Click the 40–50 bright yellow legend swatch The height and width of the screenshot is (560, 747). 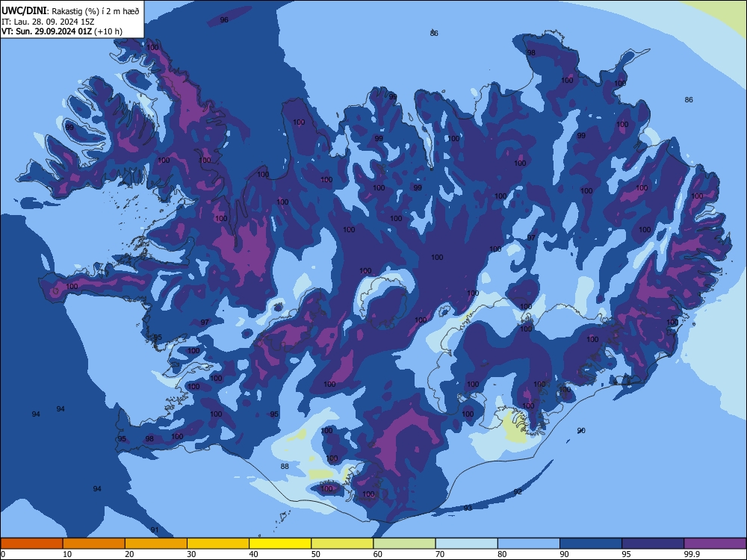pyautogui.click(x=280, y=544)
